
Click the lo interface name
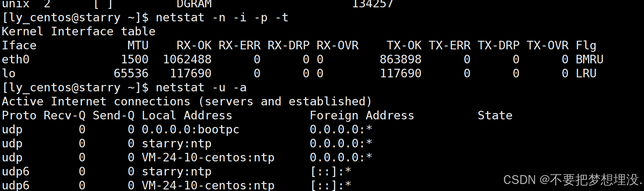tap(9, 74)
